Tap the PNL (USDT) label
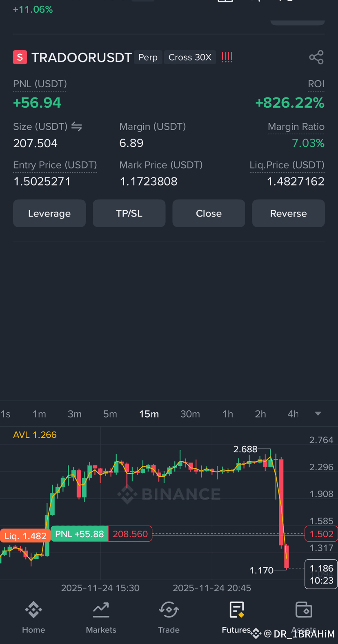 pyautogui.click(x=40, y=84)
